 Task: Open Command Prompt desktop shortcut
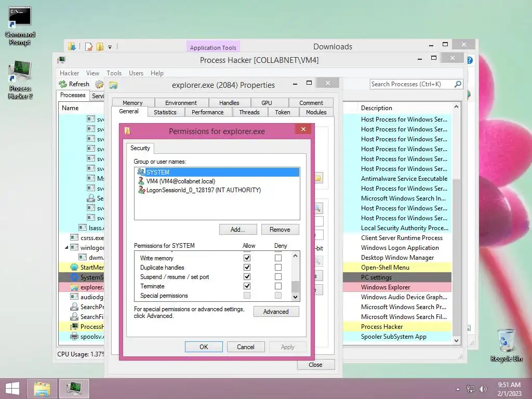point(20,26)
